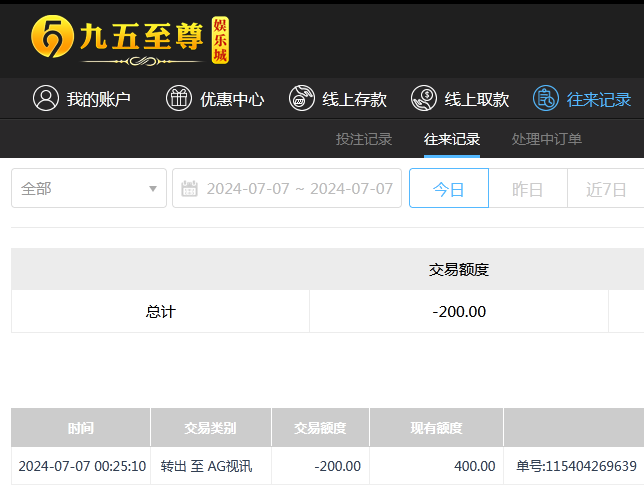Screen dimensions: 644x492
Task: Click the order number 单号:115404269639
Action: 576,466
